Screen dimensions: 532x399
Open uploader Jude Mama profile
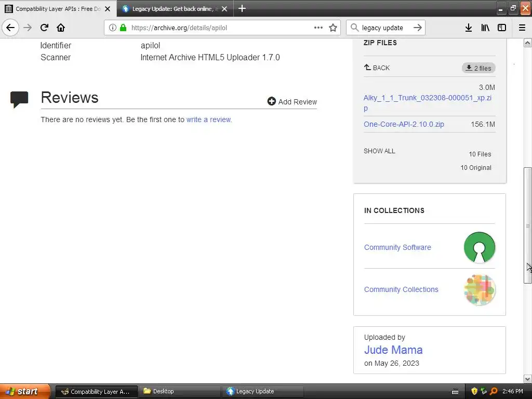(393, 350)
